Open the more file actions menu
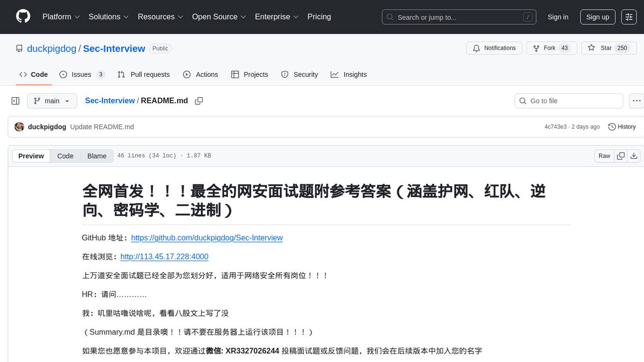Image resolution: width=644 pixels, height=362 pixels. tap(636, 101)
